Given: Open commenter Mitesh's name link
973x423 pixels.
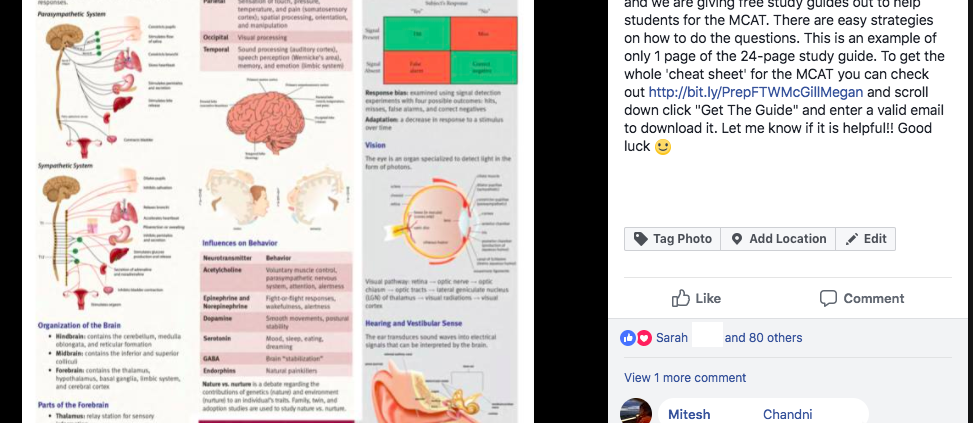Looking at the screenshot, I should pyautogui.click(x=689, y=414).
